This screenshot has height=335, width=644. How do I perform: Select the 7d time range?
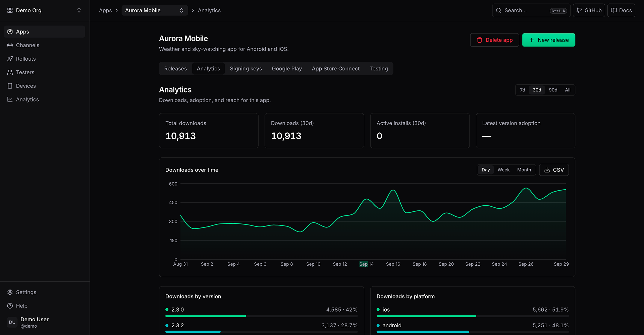523,90
